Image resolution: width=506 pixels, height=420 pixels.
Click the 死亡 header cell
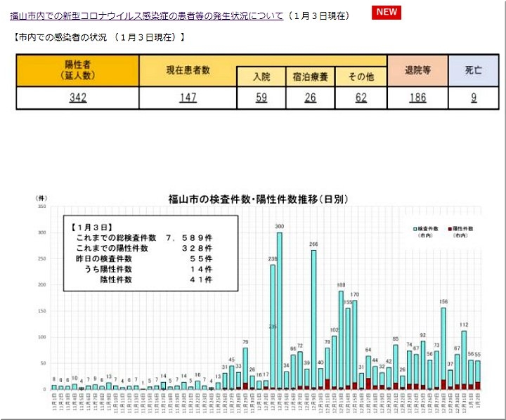pyautogui.click(x=474, y=70)
